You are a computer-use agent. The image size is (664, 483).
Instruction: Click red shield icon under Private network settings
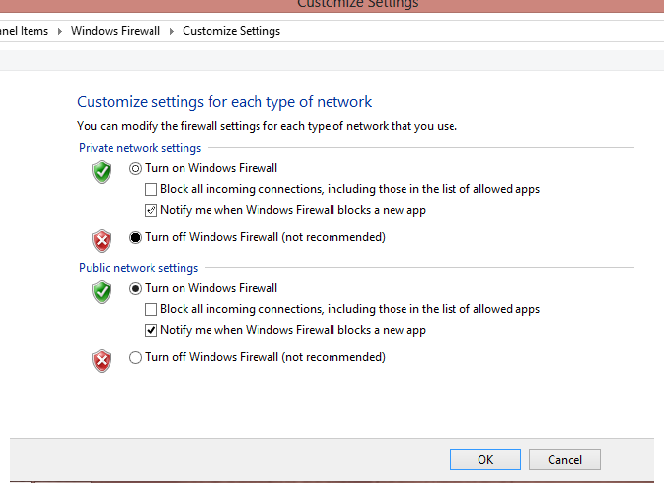pos(102,240)
